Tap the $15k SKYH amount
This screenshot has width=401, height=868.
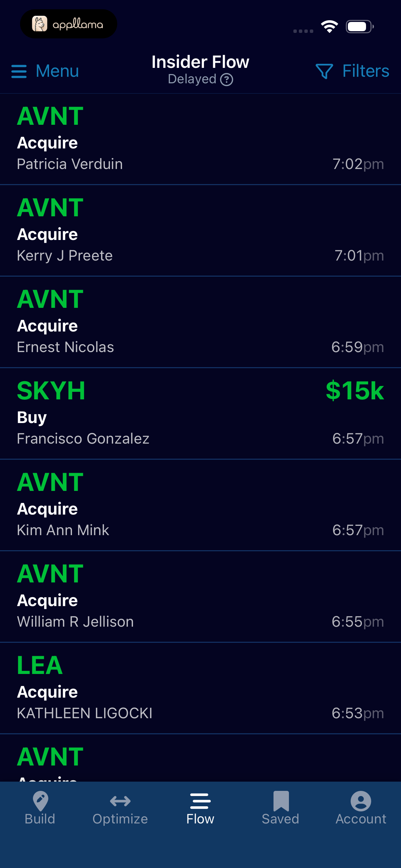click(x=355, y=390)
